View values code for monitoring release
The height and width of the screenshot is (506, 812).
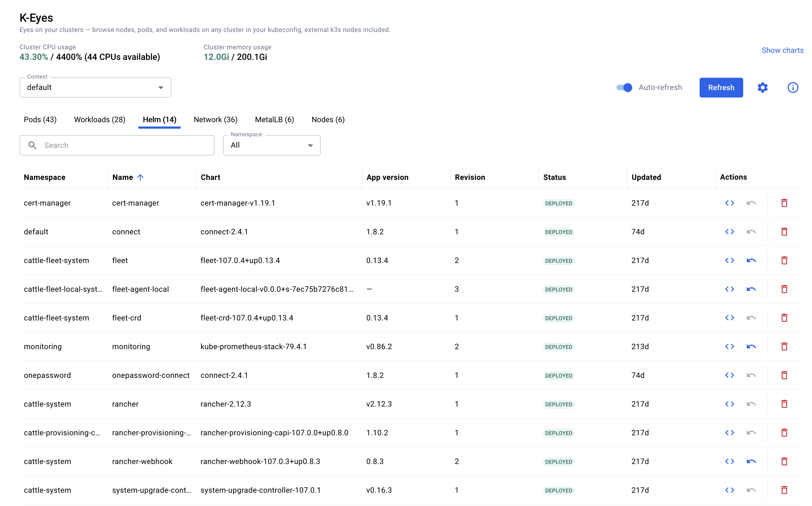(729, 346)
